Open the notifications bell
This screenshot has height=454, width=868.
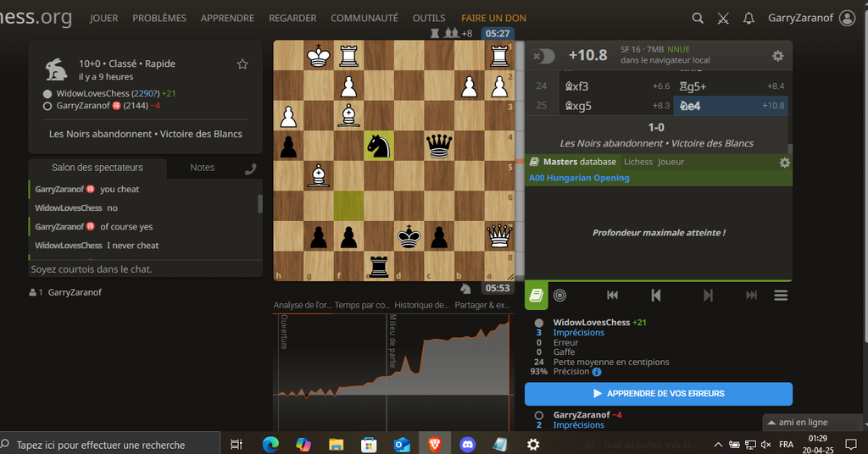coord(748,18)
